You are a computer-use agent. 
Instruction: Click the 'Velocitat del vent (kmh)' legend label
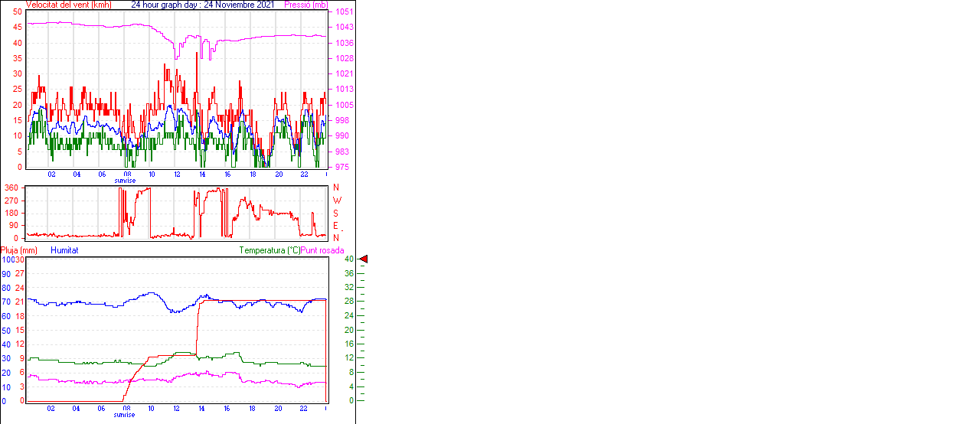tap(68, 5)
